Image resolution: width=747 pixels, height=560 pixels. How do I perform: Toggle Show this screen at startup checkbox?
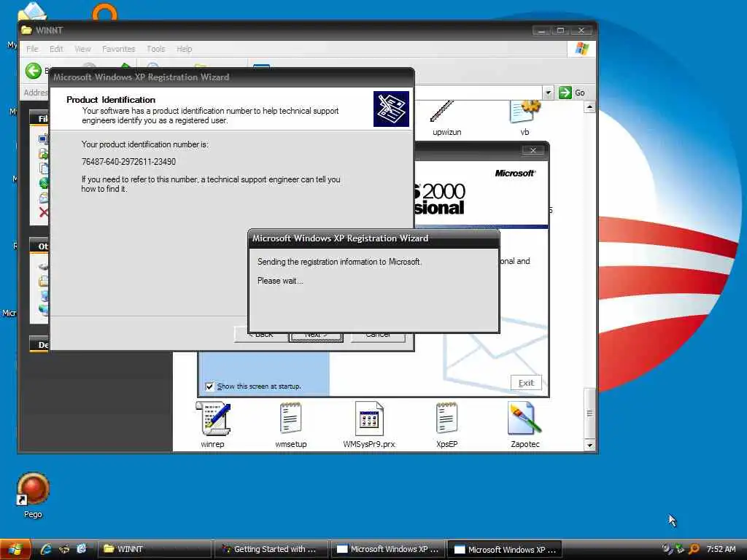pyautogui.click(x=209, y=386)
